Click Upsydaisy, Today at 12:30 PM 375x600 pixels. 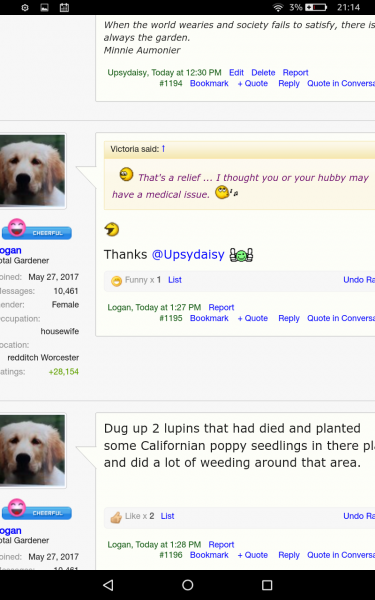coord(164,72)
